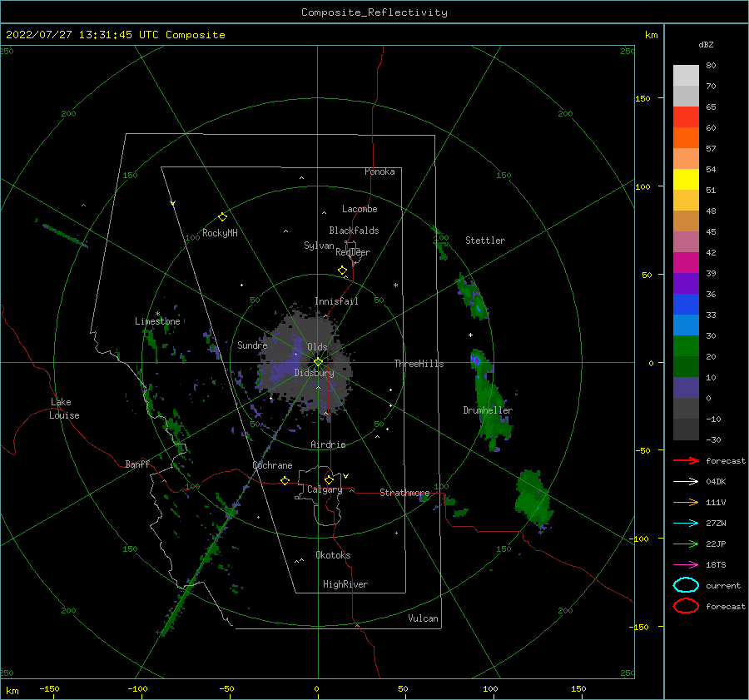Viewport: 749px width, 700px height.
Task: Click the asterisk marker above Limestone
Action: pos(157,314)
